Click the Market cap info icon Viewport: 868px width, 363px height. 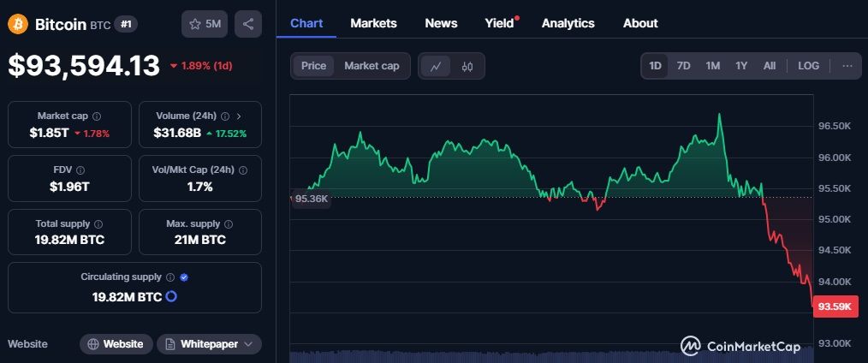click(x=97, y=116)
